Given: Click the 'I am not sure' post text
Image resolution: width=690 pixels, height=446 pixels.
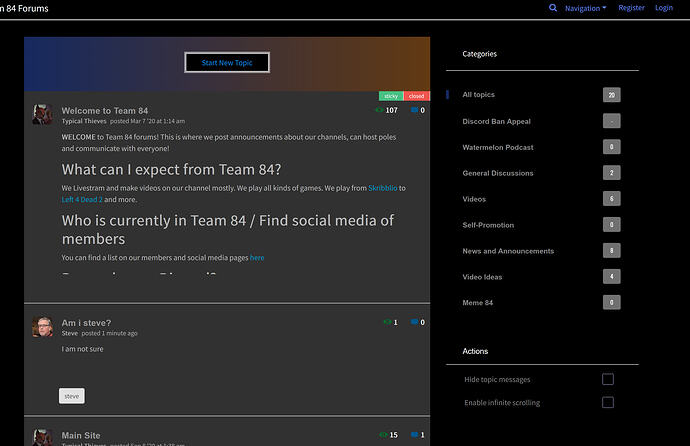Looking at the screenshot, I should 82,349.
